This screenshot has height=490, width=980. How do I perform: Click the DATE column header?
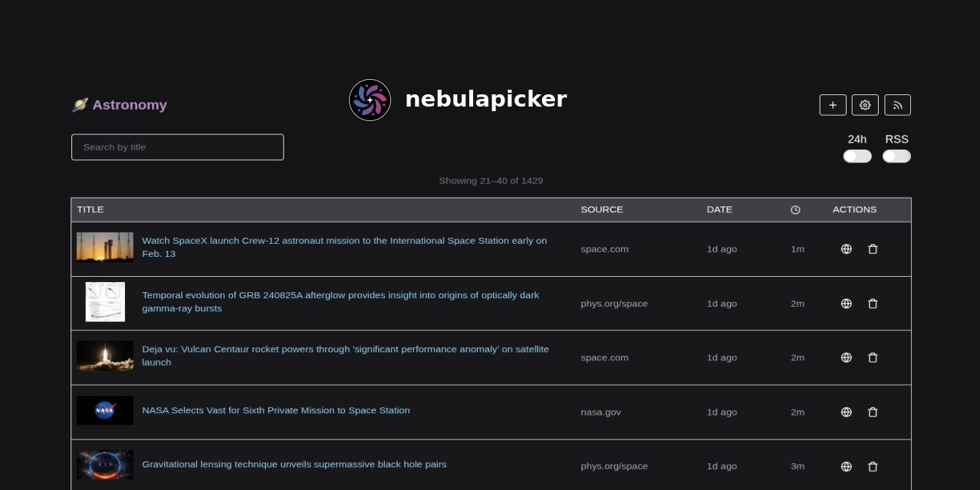click(x=719, y=209)
